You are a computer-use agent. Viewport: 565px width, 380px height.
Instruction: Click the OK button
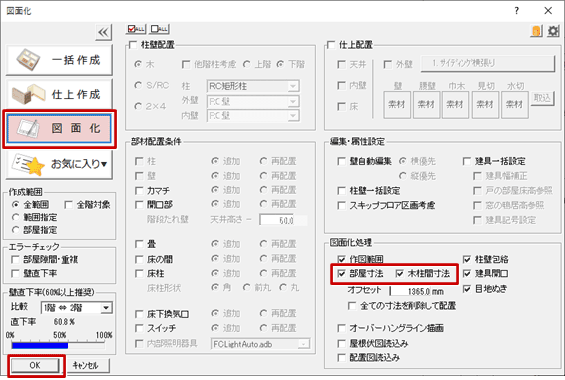(x=35, y=365)
